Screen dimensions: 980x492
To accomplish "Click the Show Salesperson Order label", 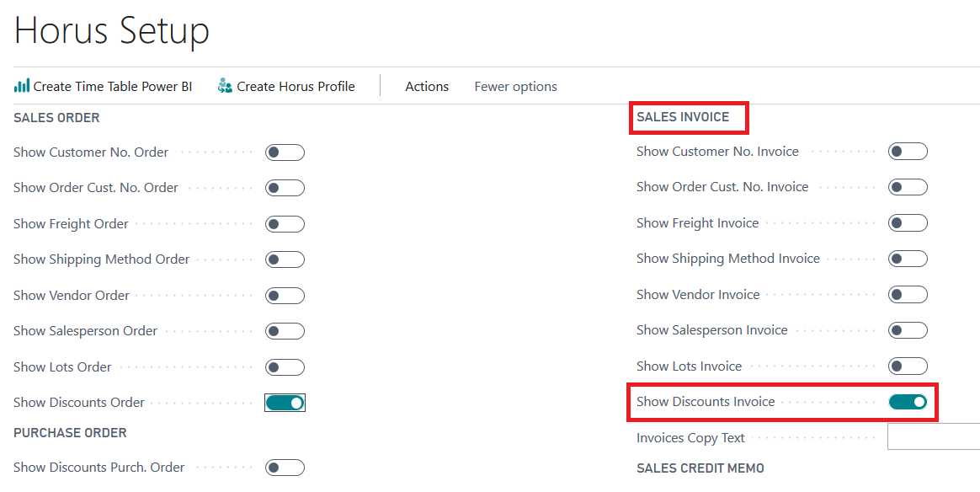I will (85, 331).
